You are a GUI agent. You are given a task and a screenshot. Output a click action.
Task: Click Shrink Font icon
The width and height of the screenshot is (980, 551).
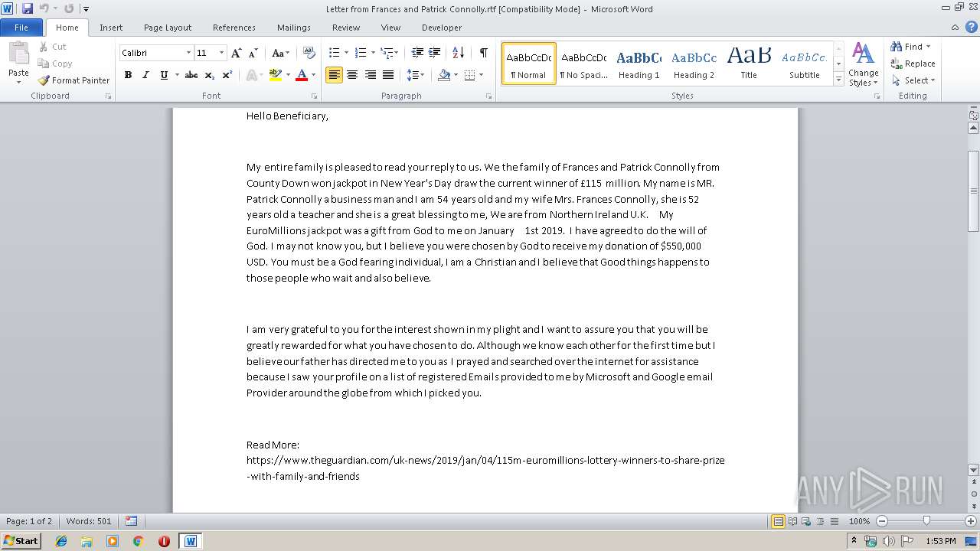(253, 53)
